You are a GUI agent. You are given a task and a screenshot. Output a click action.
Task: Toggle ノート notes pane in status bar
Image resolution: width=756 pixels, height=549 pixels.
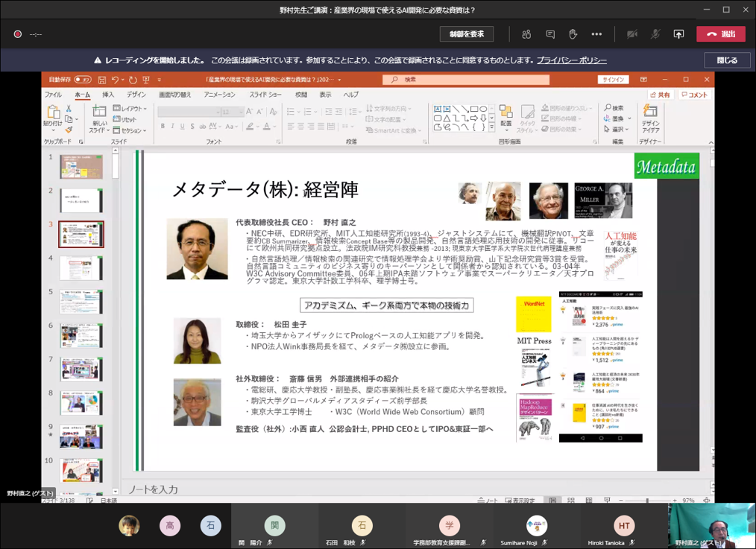pyautogui.click(x=488, y=501)
